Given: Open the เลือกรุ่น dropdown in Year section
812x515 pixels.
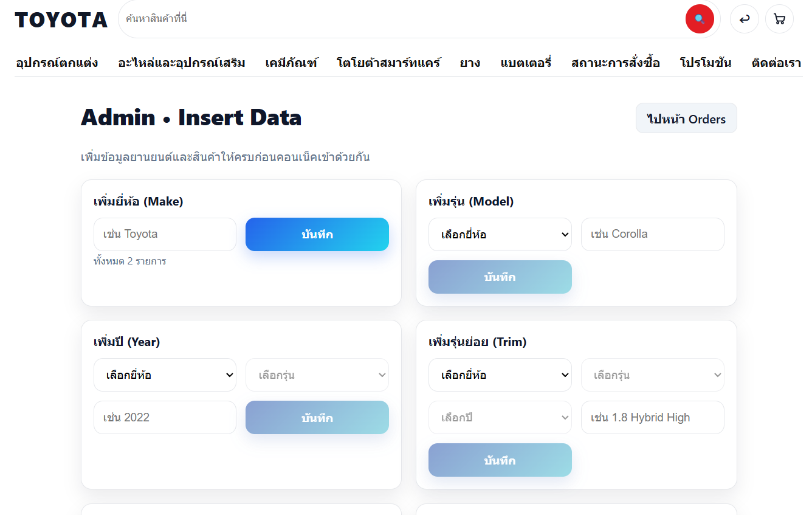Looking at the screenshot, I should coord(317,375).
